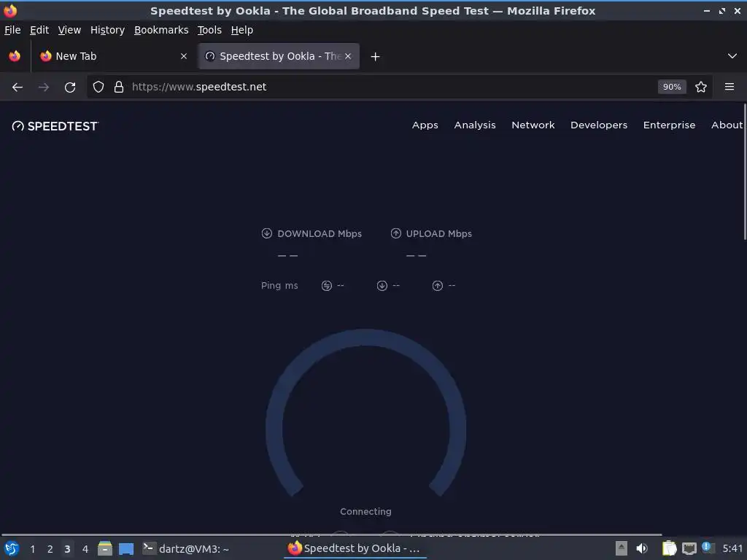This screenshot has width=747, height=560.
Task: Open the clipboard manager tray icon
Action: pyautogui.click(x=670, y=548)
